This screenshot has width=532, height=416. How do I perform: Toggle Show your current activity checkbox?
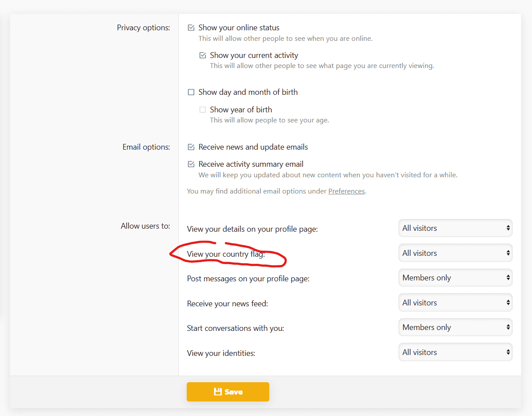[203, 55]
